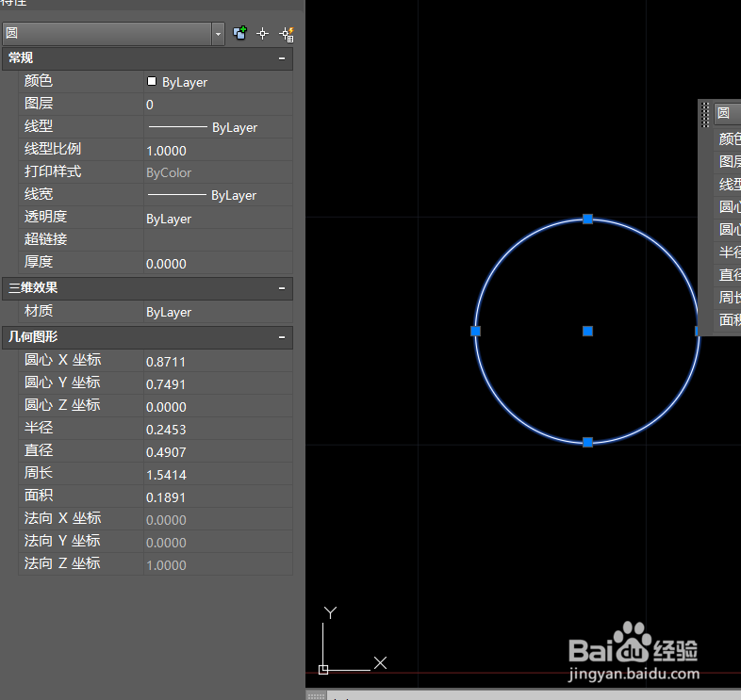Select the 颜色 property label
741x700 pixels.
(x=39, y=81)
